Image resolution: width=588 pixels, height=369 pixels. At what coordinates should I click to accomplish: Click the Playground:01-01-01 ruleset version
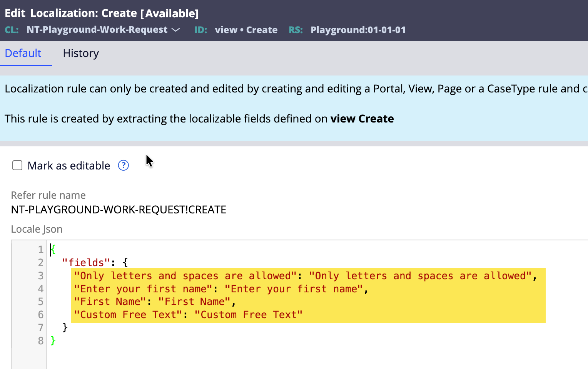point(358,30)
